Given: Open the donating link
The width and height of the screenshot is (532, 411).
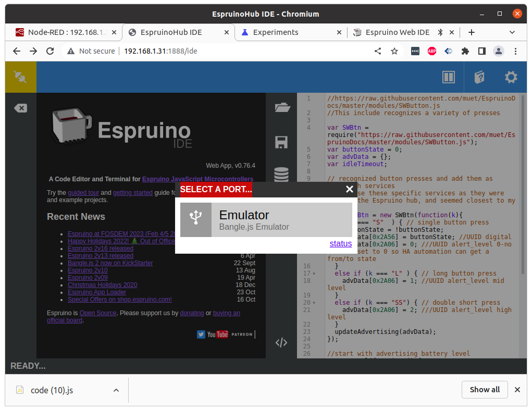Looking at the screenshot, I should (x=192, y=313).
